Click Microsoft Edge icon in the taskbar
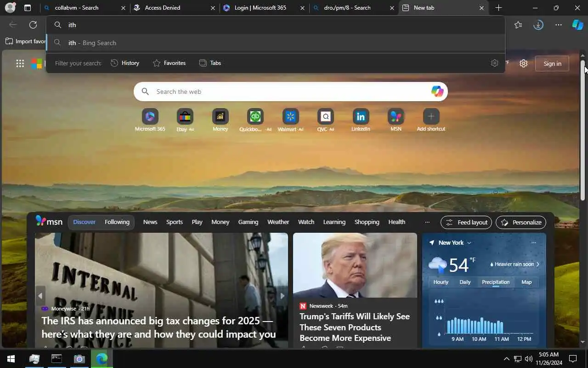The height and width of the screenshot is (368, 588). [x=102, y=359]
